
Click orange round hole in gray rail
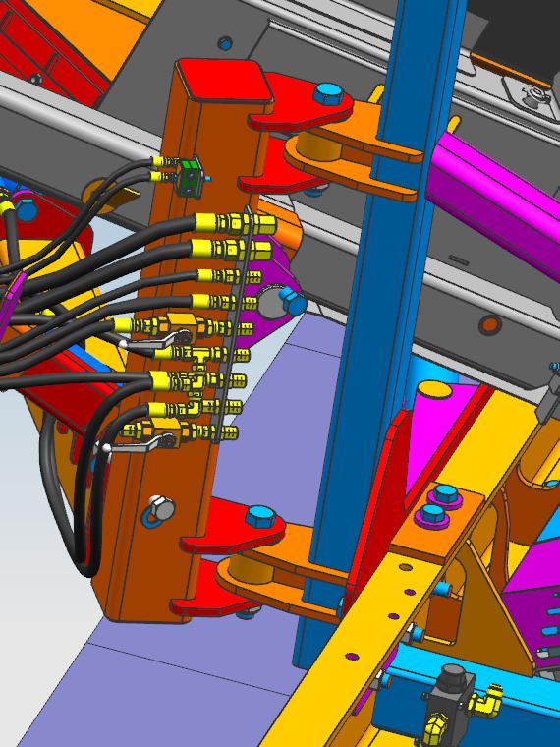click(489, 325)
